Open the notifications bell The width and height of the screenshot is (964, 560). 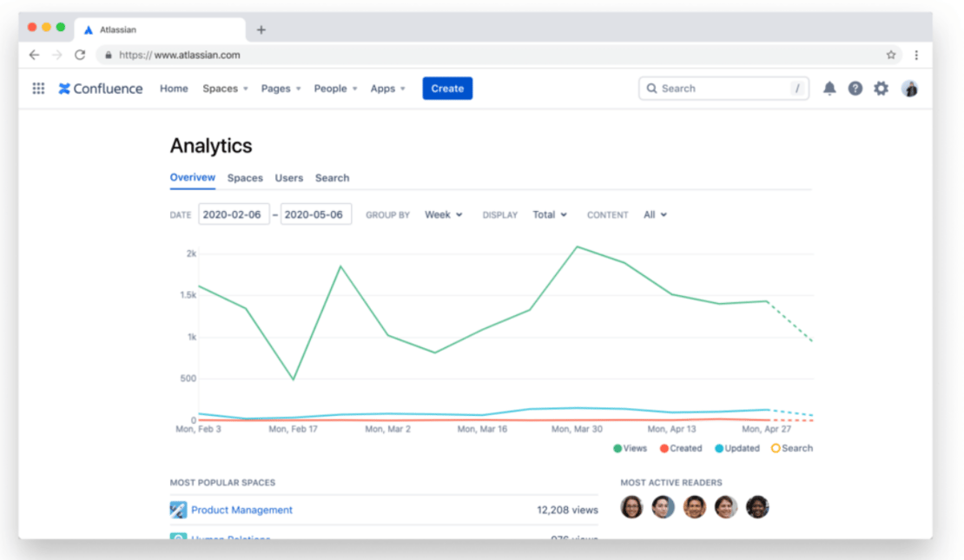click(829, 89)
